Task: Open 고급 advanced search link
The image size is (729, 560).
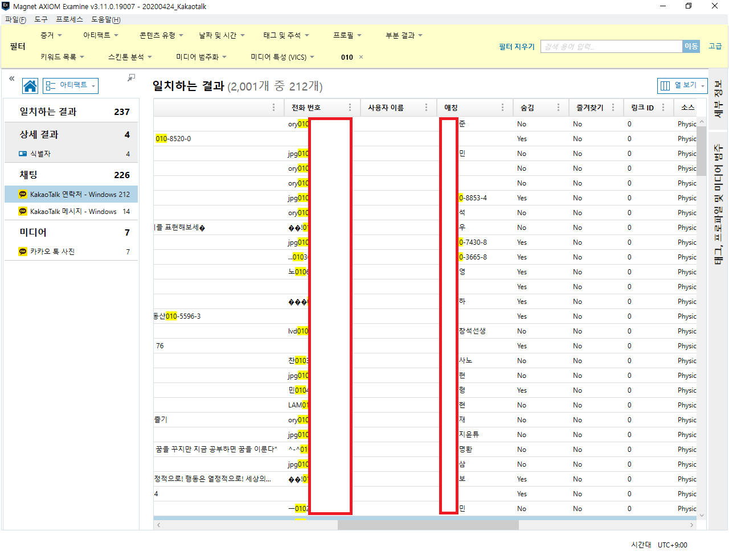Action: point(715,46)
